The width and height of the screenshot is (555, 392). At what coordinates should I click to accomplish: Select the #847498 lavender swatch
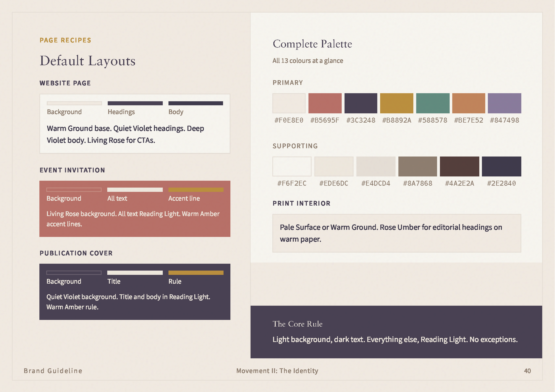(504, 103)
